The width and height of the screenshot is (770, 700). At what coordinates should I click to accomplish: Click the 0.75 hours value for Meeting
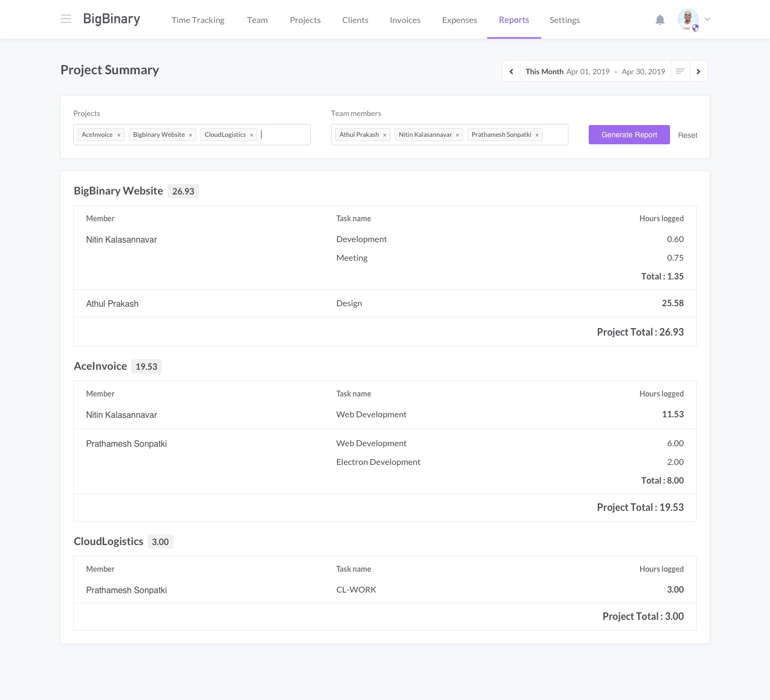675,258
